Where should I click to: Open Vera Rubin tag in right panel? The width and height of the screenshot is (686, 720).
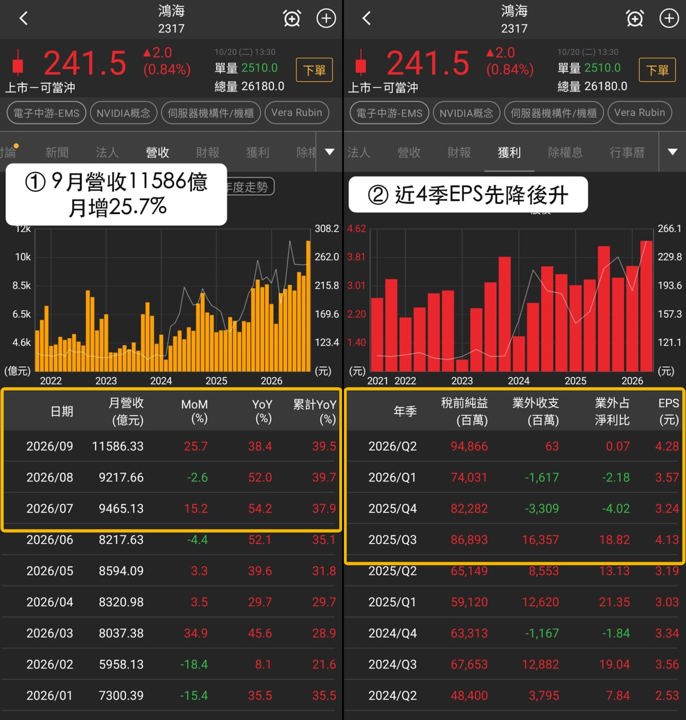(640, 113)
